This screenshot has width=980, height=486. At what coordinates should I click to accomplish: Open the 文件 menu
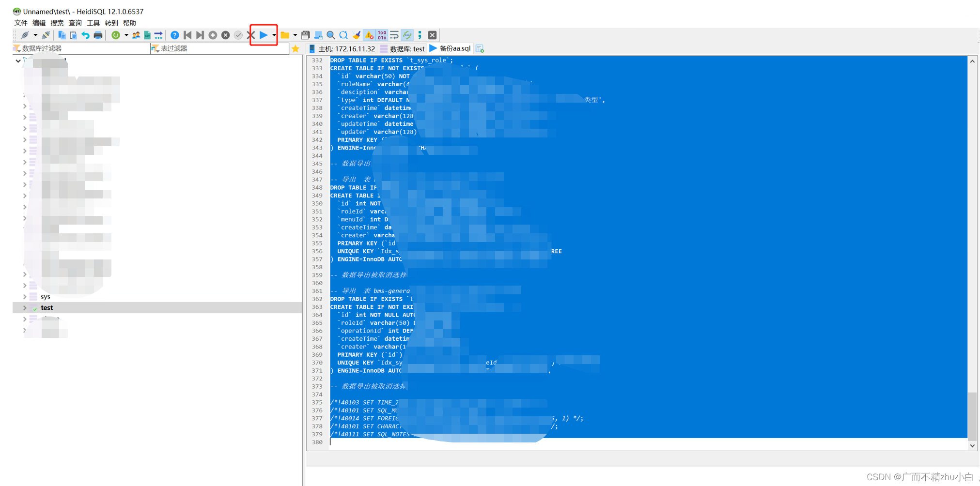pyautogui.click(x=21, y=23)
